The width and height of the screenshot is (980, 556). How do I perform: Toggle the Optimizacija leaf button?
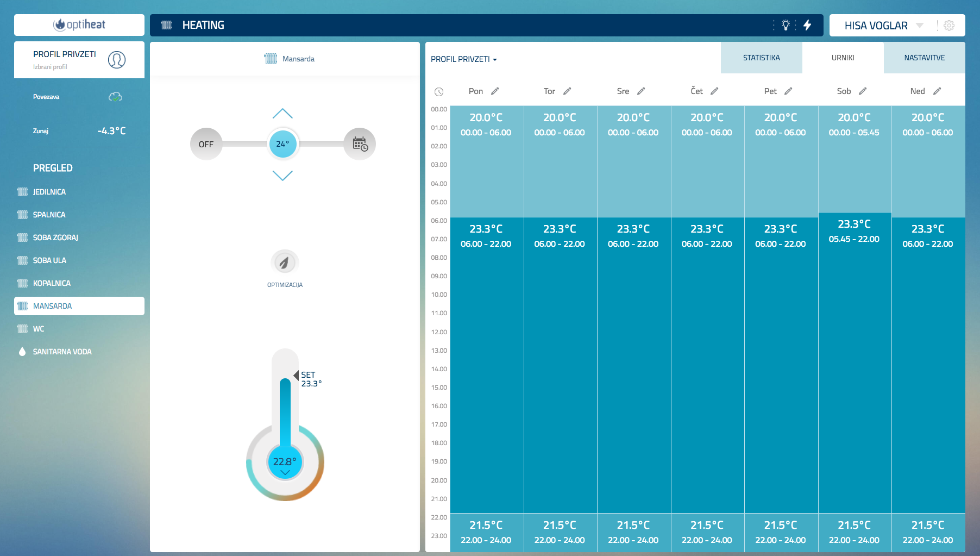(x=285, y=263)
